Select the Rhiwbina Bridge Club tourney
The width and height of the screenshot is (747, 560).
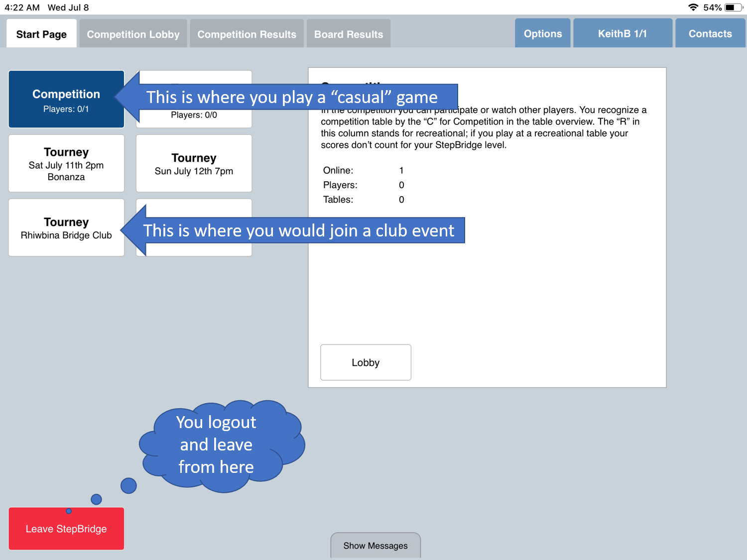pyautogui.click(x=66, y=228)
